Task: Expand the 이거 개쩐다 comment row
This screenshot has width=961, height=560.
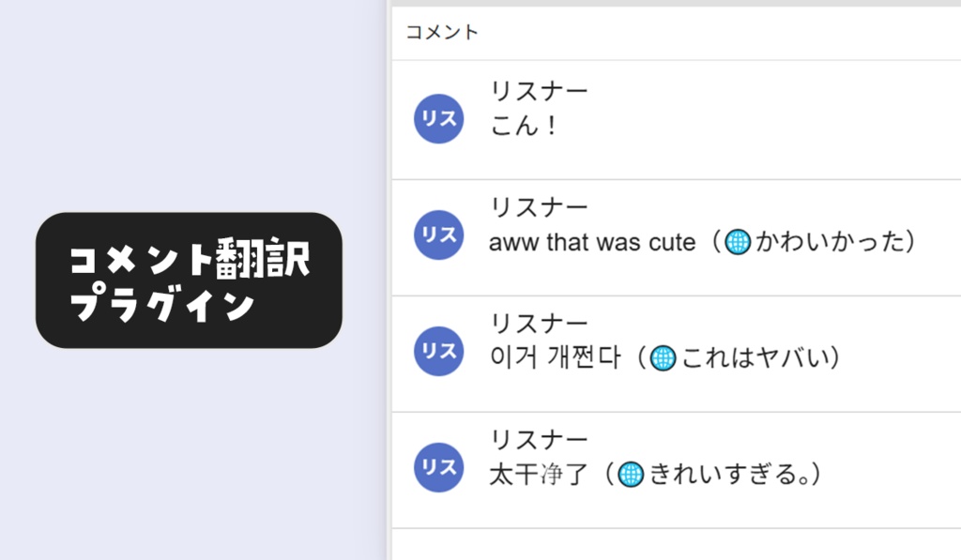Action: pyautogui.click(x=657, y=351)
